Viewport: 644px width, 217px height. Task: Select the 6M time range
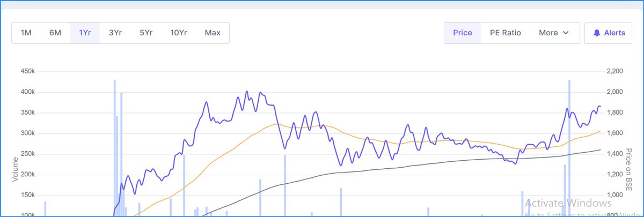pyautogui.click(x=55, y=33)
